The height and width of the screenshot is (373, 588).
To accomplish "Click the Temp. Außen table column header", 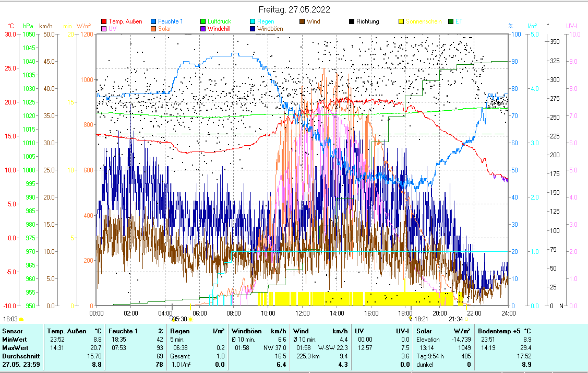I will coord(67,331).
